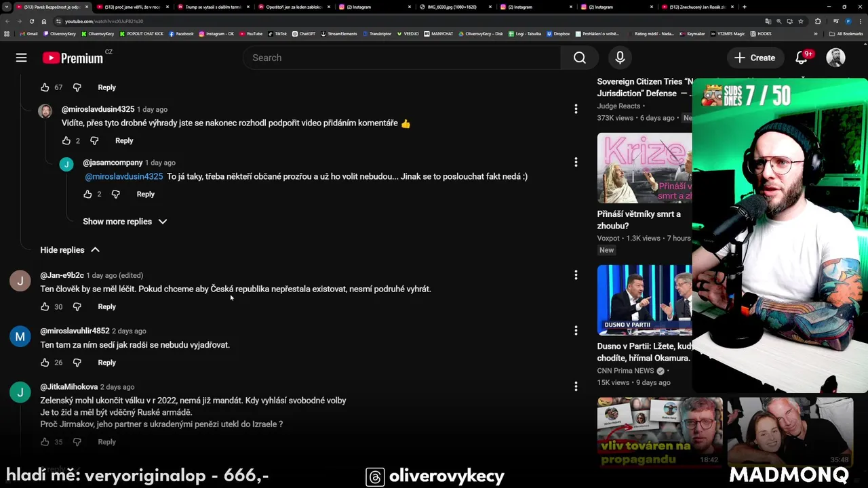Open the HOOKS bookmark
Screen dimensions: 868x488
[761, 33]
